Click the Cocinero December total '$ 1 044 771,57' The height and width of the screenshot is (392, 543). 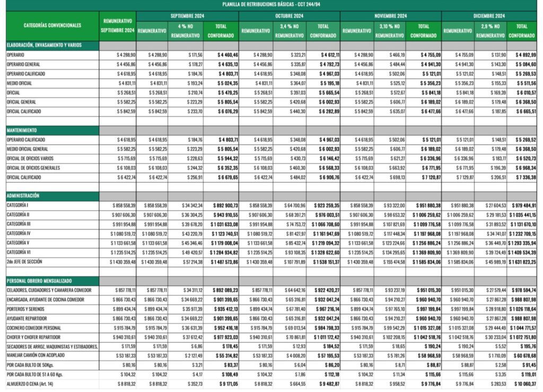pyautogui.click(x=522, y=328)
